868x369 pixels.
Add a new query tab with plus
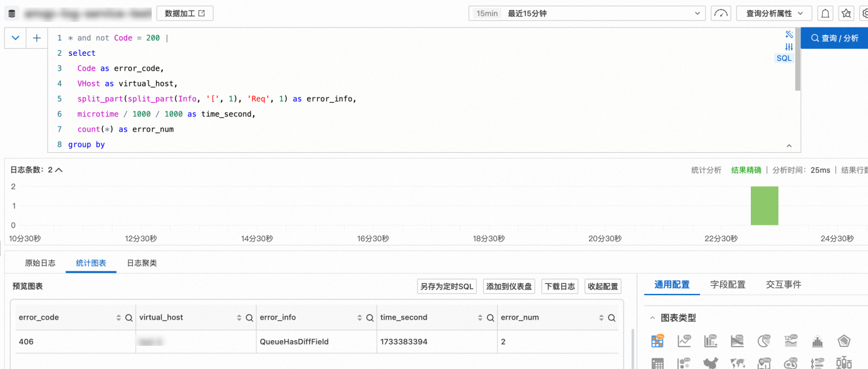[36, 38]
